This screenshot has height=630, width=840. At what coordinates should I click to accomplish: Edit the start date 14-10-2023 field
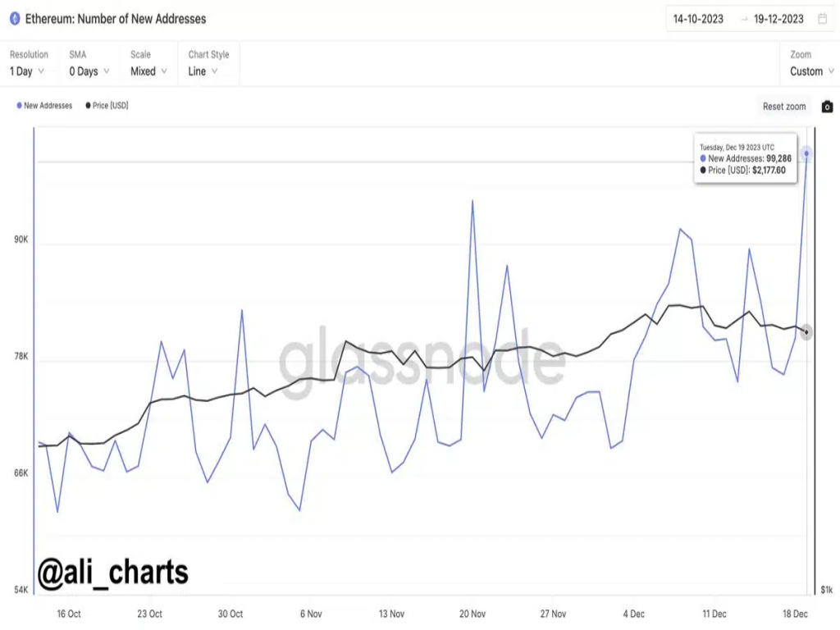coord(698,19)
